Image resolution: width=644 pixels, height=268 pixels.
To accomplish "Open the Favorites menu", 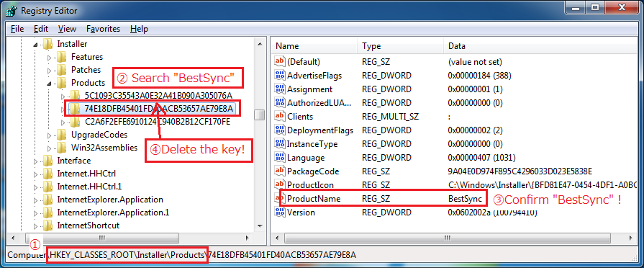I will coord(103,29).
